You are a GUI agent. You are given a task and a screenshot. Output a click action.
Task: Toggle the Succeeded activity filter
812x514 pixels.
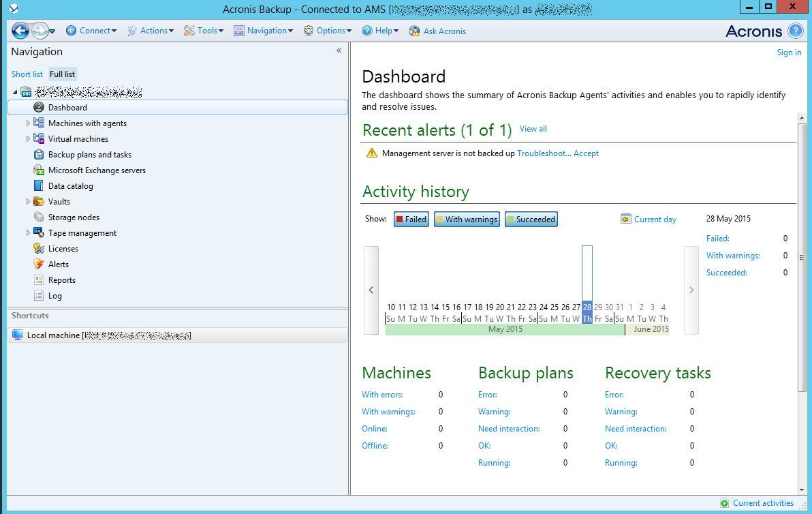coord(531,220)
